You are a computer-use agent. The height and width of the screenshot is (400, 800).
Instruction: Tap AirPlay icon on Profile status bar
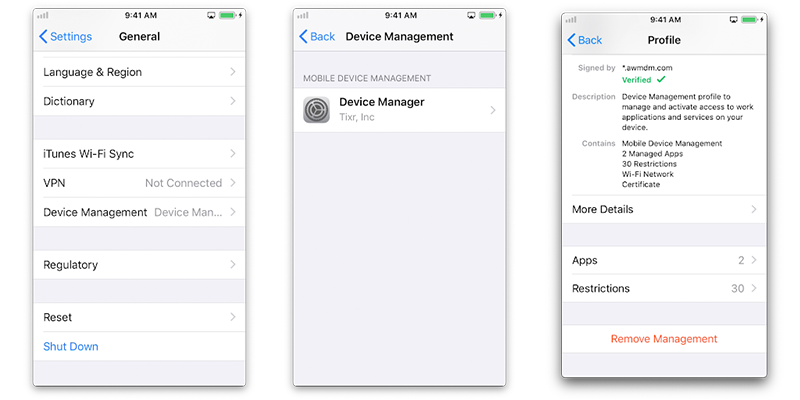coord(734,19)
